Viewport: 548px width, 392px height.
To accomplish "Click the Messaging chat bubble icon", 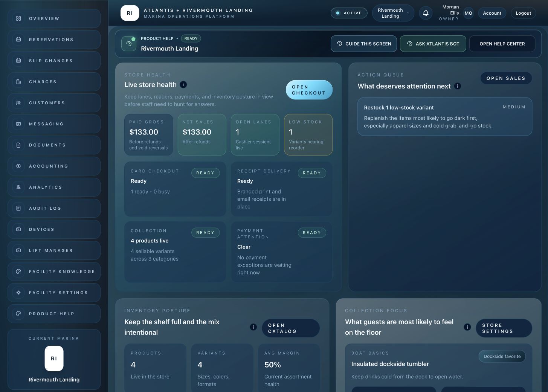I will point(18,124).
